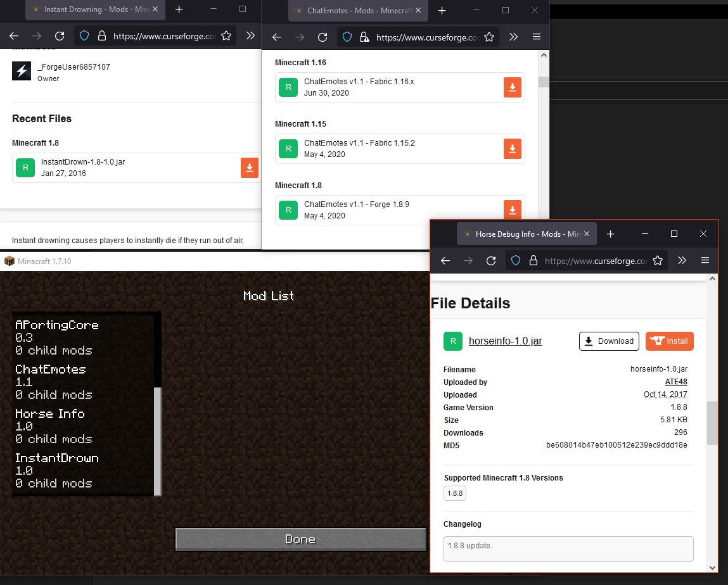
Task: Select the 1.8.8 version tag
Action: click(x=454, y=494)
